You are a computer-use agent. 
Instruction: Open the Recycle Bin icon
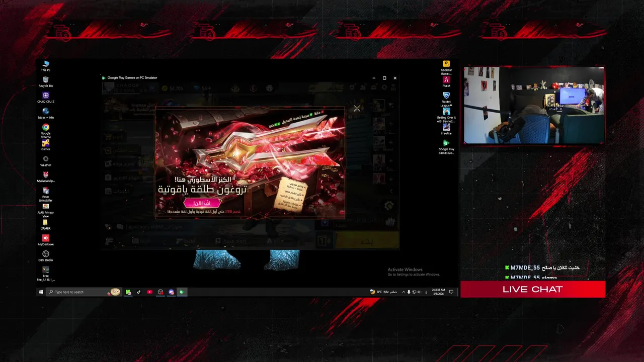point(46,82)
